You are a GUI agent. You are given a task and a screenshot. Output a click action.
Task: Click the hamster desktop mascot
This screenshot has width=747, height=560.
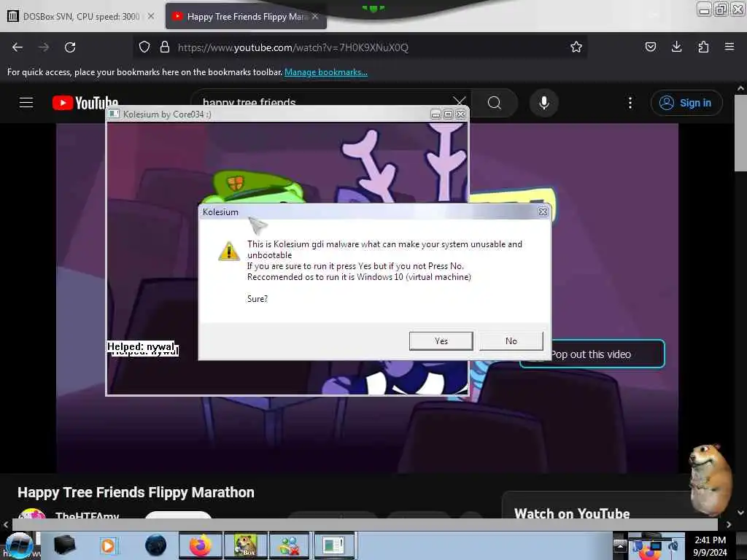point(710,480)
